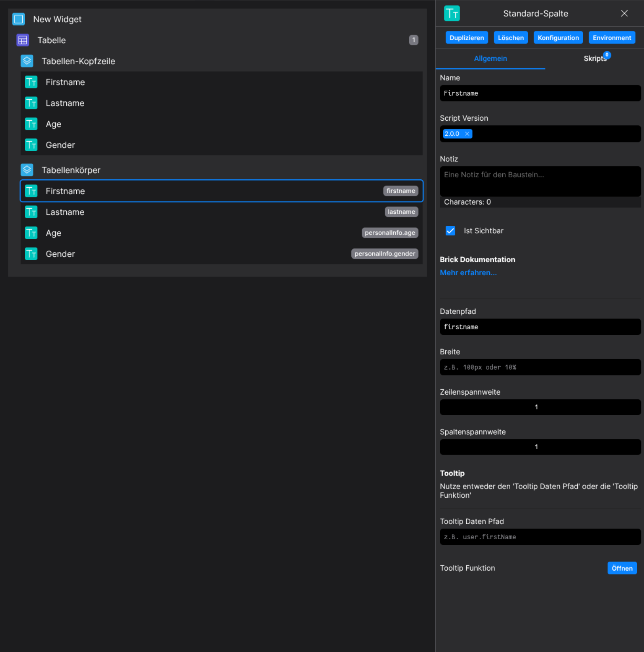Remove the Script Version 2.0.0 tag
Image resolution: width=644 pixels, height=652 pixels.
tap(467, 134)
